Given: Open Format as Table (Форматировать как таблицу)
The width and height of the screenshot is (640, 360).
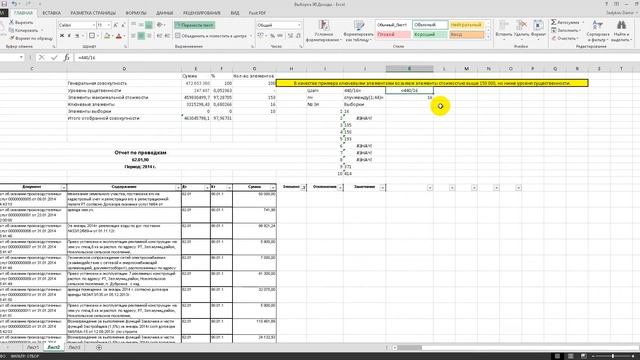Looking at the screenshot, I should point(358,30).
